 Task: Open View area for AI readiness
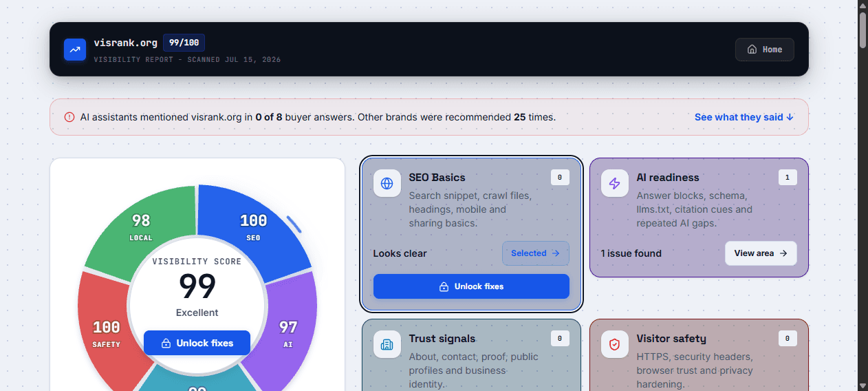coord(761,253)
